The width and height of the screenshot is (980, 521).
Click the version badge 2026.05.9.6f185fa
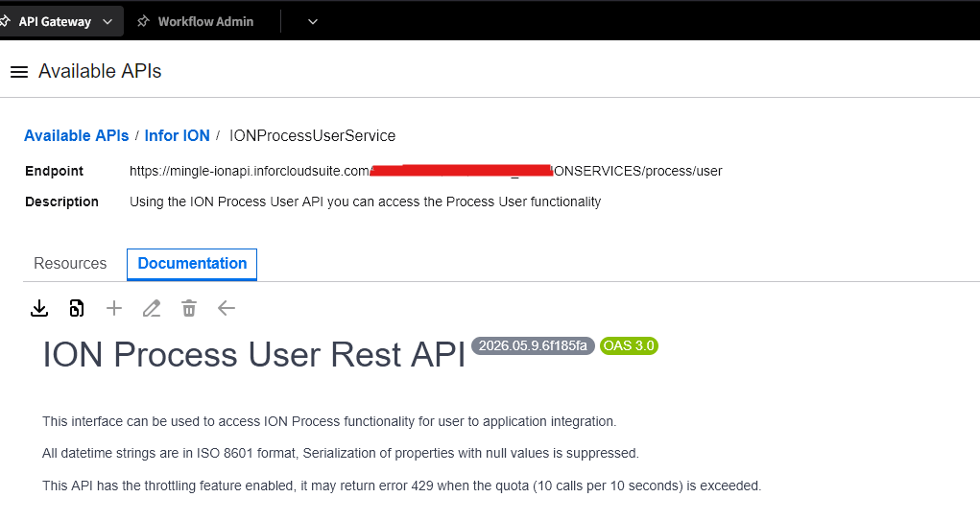(533, 346)
